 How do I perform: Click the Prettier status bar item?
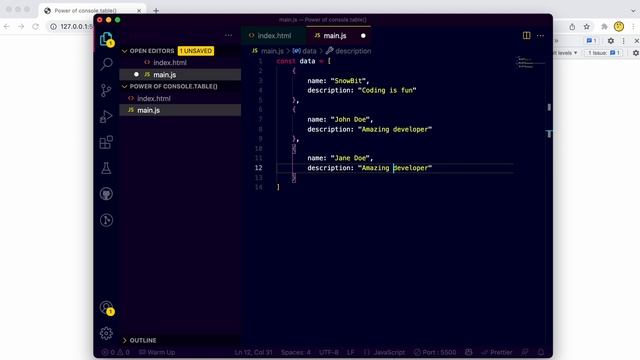point(497,352)
